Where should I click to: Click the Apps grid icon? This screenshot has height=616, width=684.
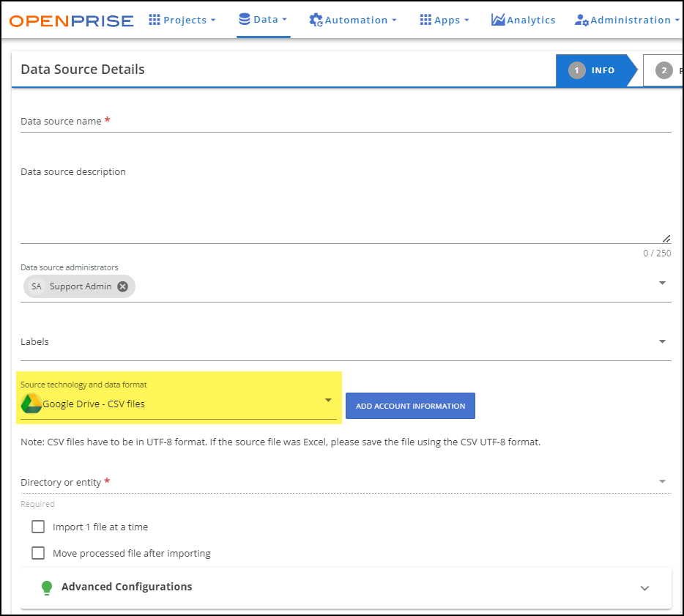point(425,20)
